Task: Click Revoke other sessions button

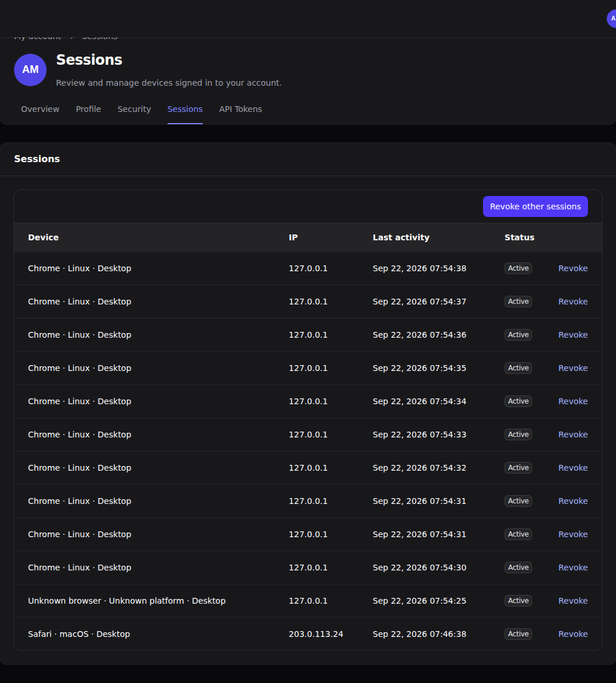Action: (535, 206)
